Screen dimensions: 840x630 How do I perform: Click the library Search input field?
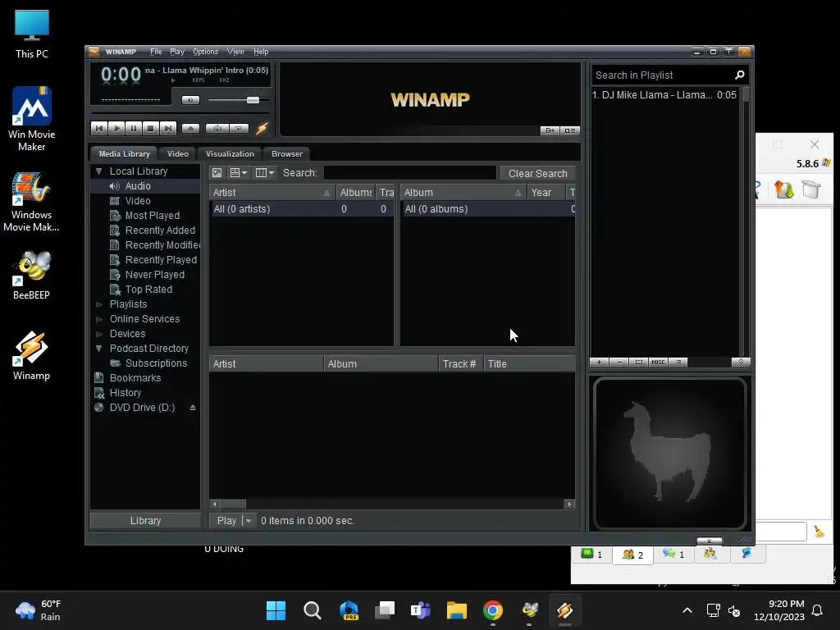point(410,173)
